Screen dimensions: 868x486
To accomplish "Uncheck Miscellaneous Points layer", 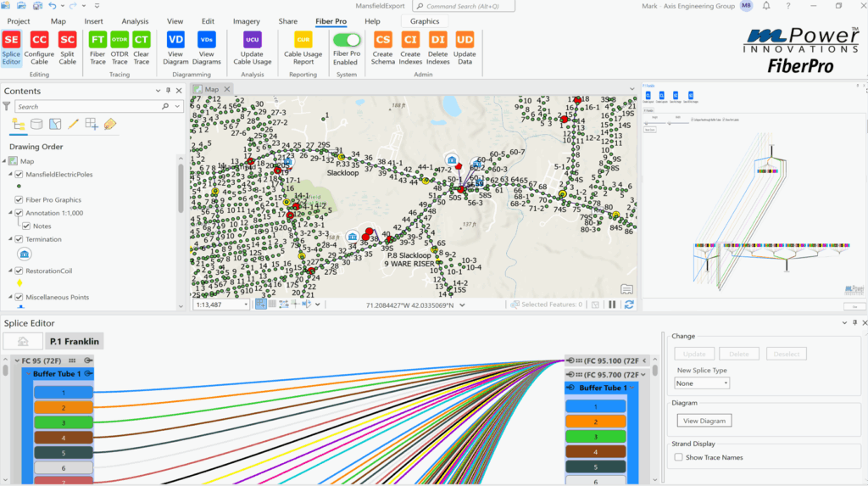I will [19, 297].
